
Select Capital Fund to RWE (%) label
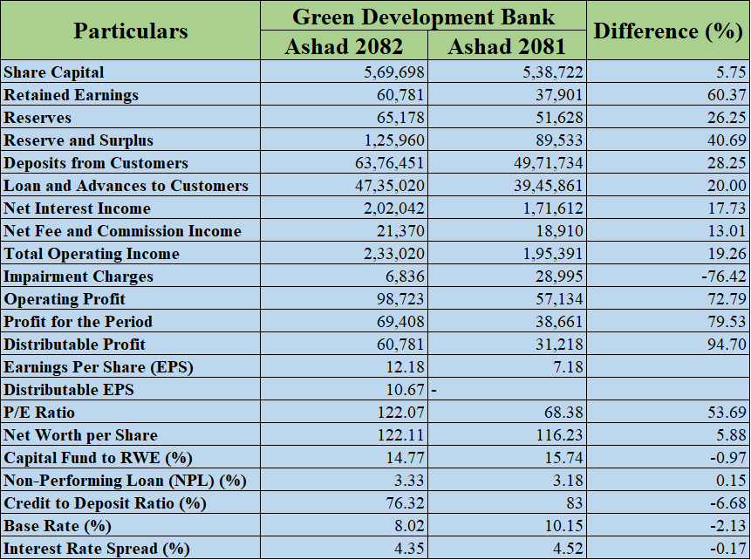pos(99,458)
